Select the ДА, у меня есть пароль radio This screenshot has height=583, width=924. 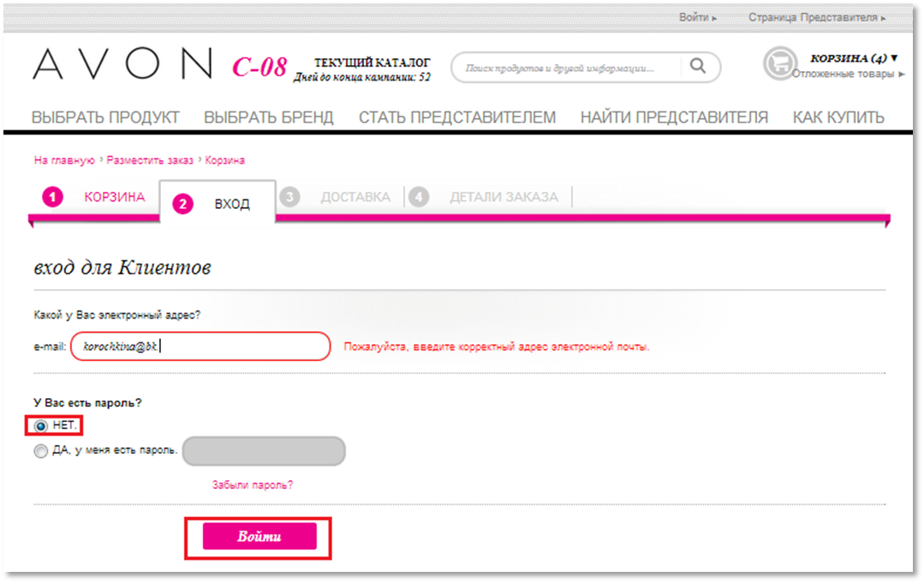tap(40, 451)
